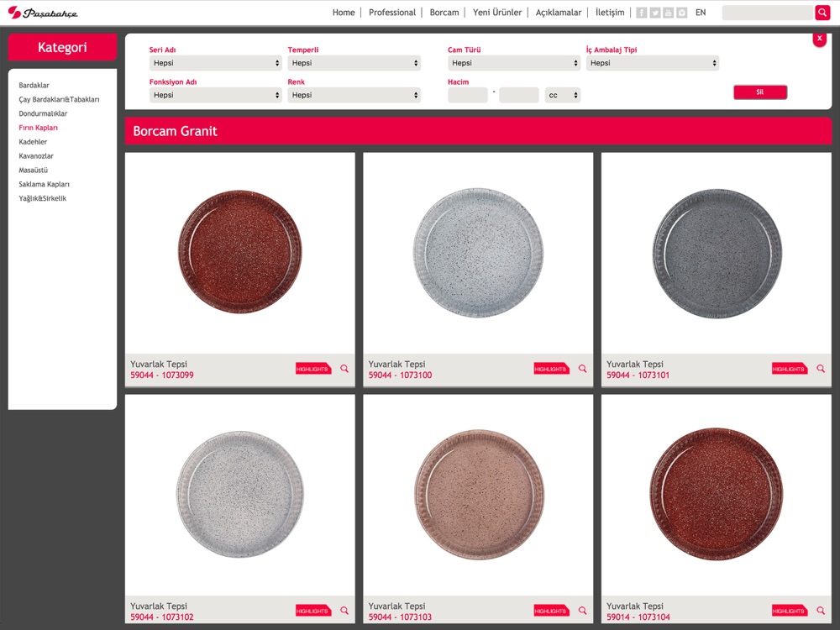Click the maximum Hacim input field

(x=518, y=96)
